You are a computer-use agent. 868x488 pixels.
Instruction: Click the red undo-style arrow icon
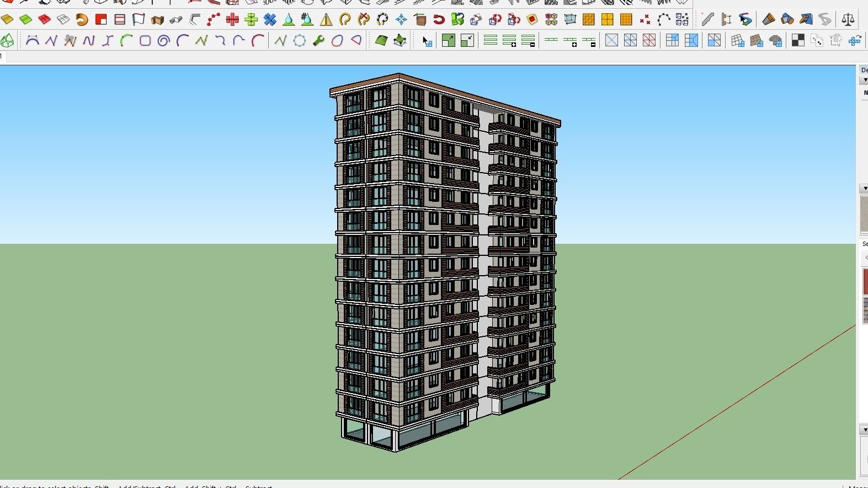coord(439,20)
